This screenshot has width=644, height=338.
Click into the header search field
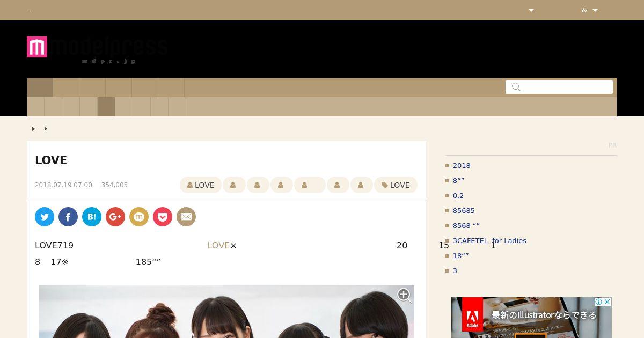[559, 87]
